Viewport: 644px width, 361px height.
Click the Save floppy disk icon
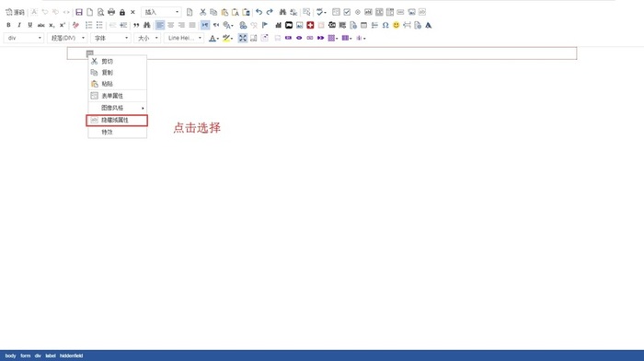pos(79,12)
